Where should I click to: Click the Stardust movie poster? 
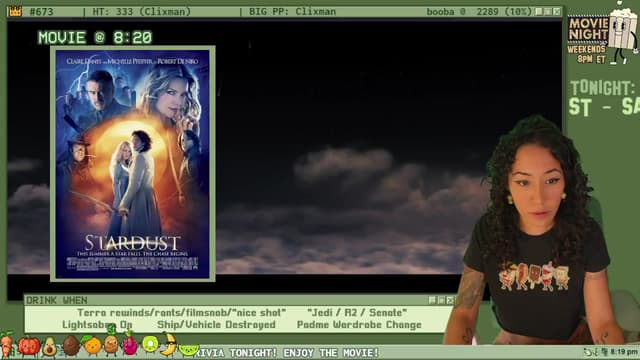(x=133, y=164)
